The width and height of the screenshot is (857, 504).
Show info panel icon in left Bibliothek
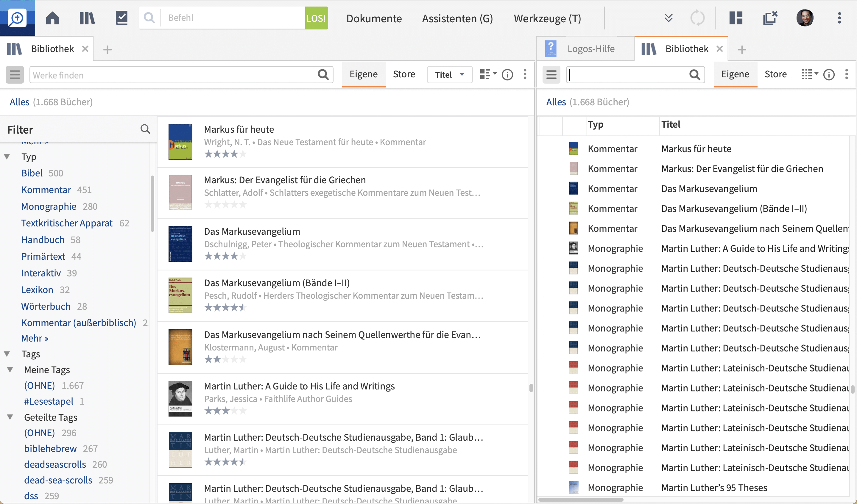(507, 74)
